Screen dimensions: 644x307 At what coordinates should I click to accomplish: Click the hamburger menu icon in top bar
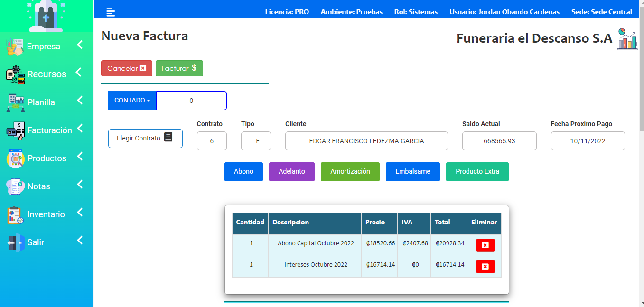111,12
